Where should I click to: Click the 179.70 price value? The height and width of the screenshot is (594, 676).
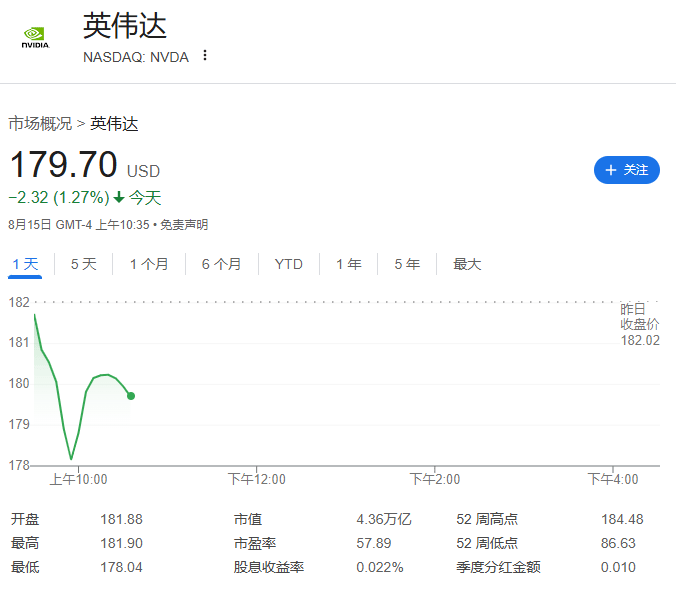pyautogui.click(x=63, y=164)
